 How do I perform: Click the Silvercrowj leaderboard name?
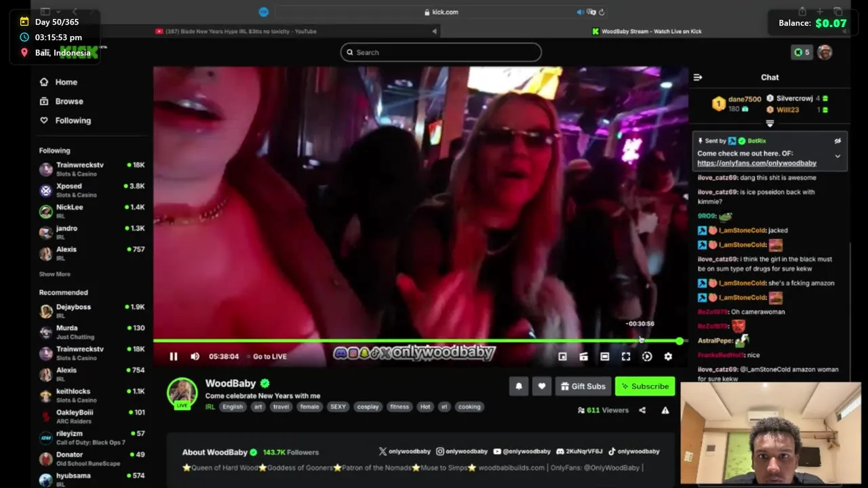(795, 98)
